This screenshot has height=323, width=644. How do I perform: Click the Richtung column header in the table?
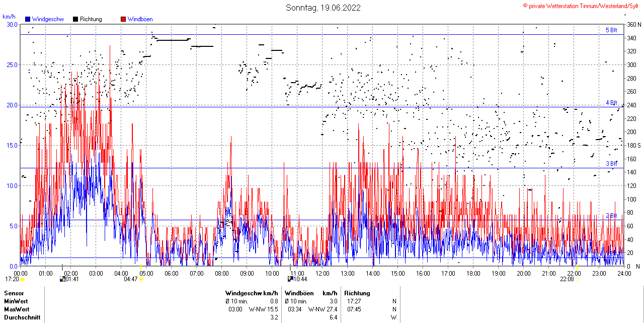[357, 293]
